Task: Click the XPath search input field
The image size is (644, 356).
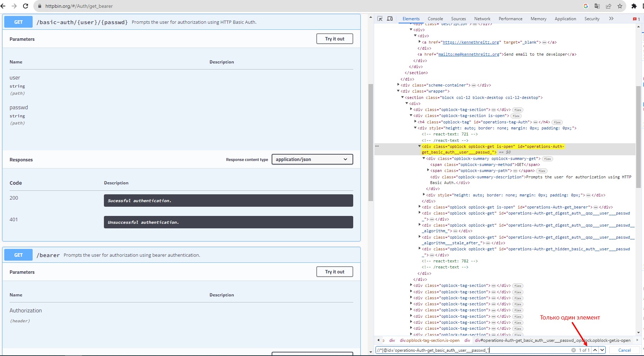Action: pyautogui.click(x=472, y=350)
